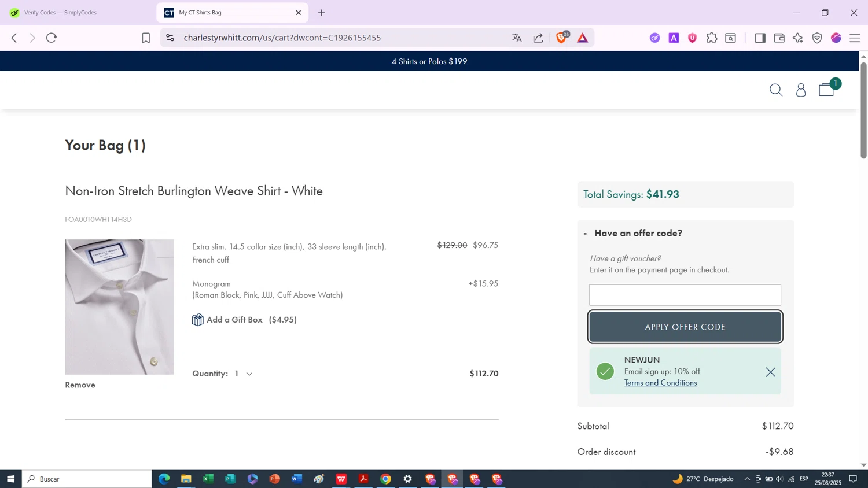Click the purple A extension icon
Viewport: 868px width, 488px height.
(x=674, y=38)
